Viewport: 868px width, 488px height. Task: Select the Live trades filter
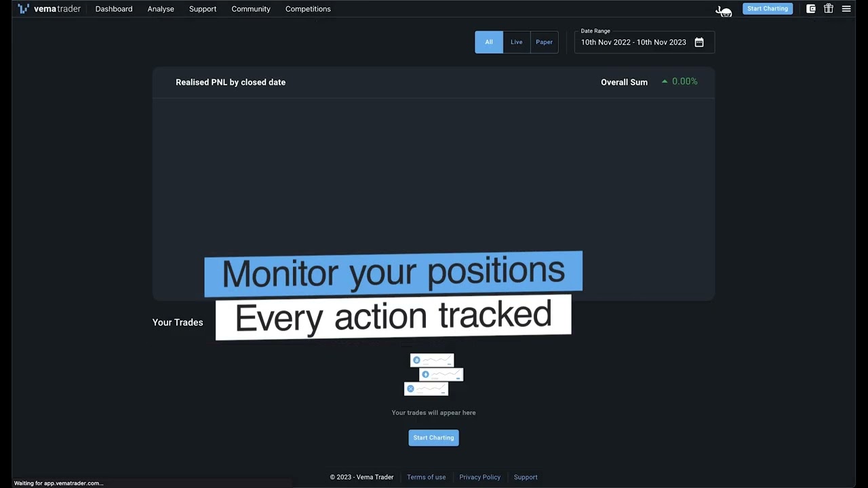point(517,42)
